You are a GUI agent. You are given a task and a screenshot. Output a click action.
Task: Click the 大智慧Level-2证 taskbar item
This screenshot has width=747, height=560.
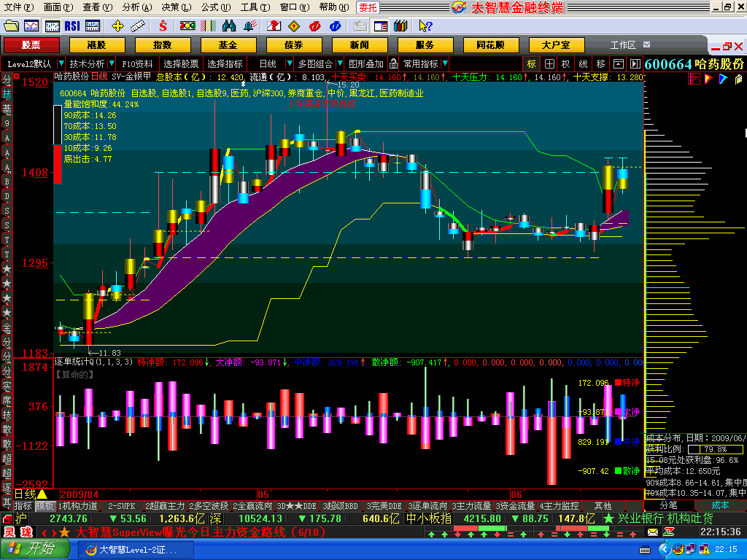coord(135,550)
